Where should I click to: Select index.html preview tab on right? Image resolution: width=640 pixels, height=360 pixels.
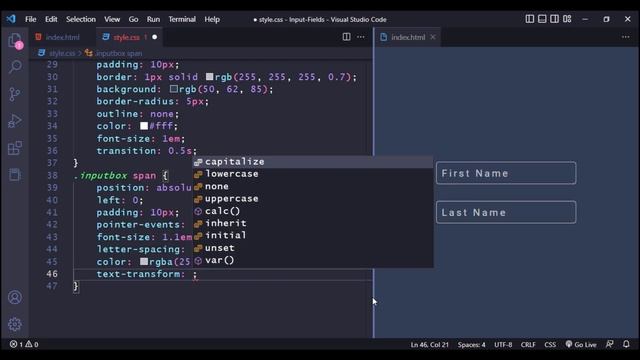408,37
